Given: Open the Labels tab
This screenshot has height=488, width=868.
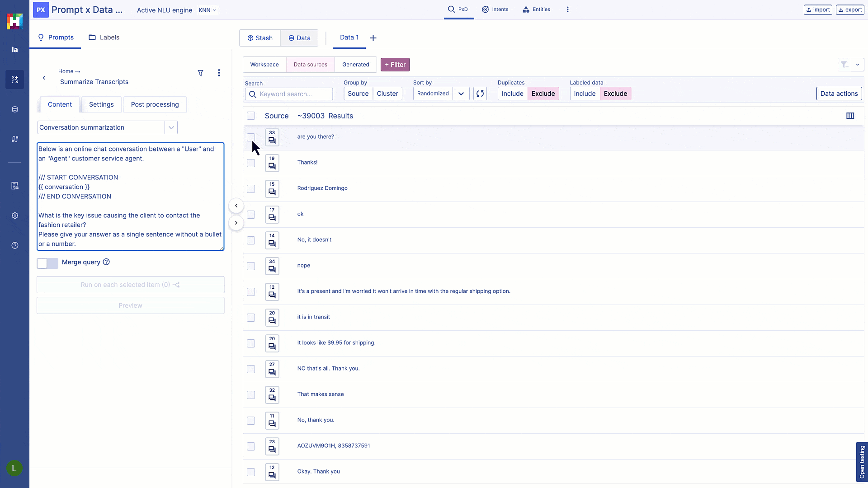Looking at the screenshot, I should pos(104,38).
